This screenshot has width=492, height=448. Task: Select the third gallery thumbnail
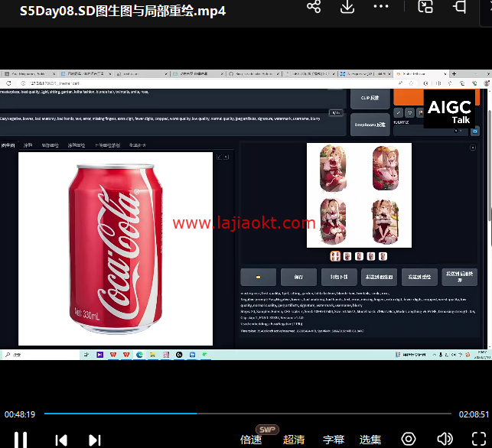(360, 256)
